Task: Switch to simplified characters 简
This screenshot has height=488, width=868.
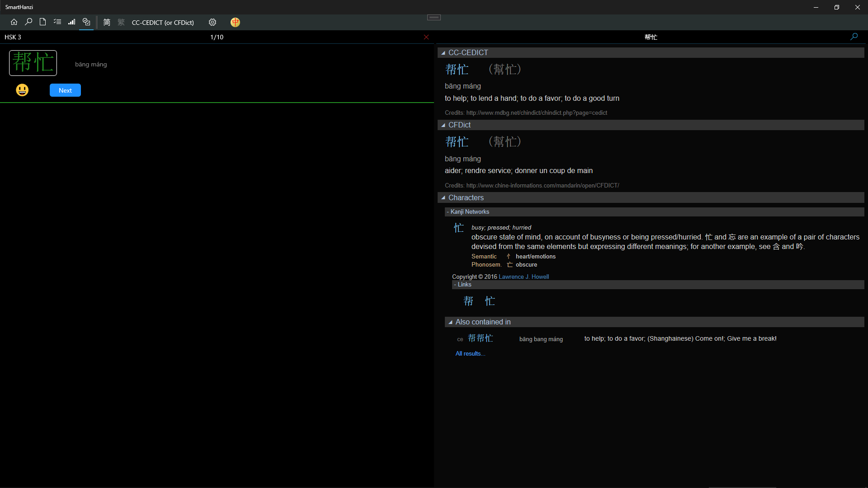Action: click(107, 22)
